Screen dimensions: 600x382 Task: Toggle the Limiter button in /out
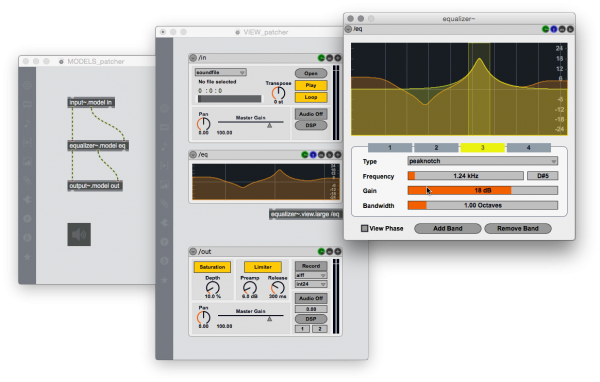(262, 267)
